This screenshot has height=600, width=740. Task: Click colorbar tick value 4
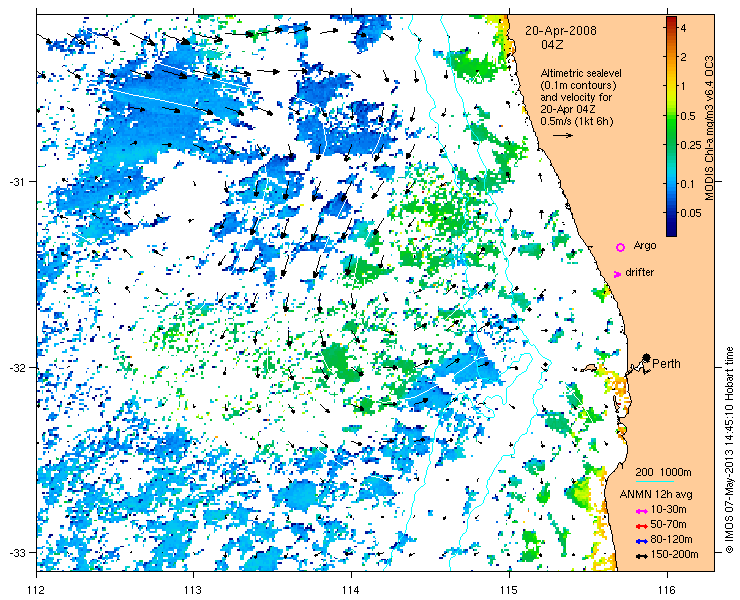coord(683,28)
